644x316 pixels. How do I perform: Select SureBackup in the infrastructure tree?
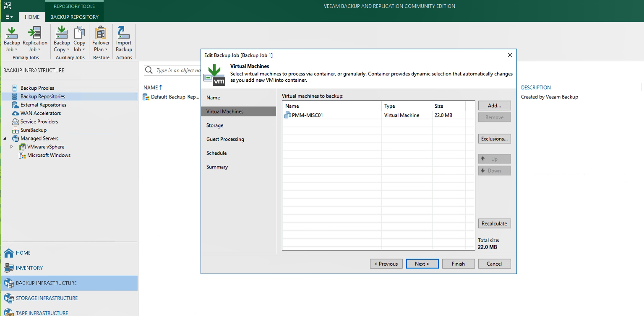[x=33, y=130]
